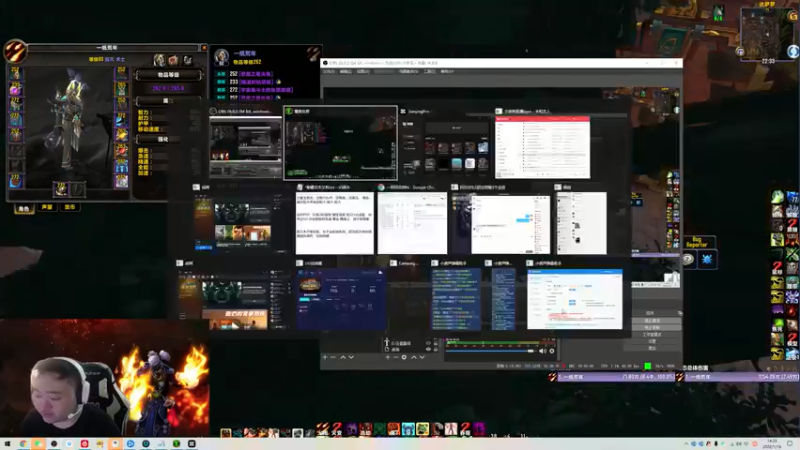
Task: Click the second damage meter bar on right
Action: tap(743, 377)
